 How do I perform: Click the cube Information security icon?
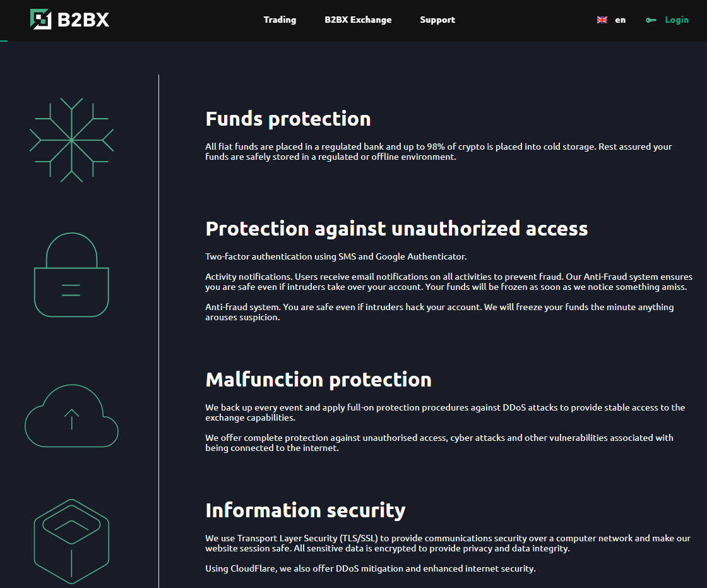click(x=71, y=540)
